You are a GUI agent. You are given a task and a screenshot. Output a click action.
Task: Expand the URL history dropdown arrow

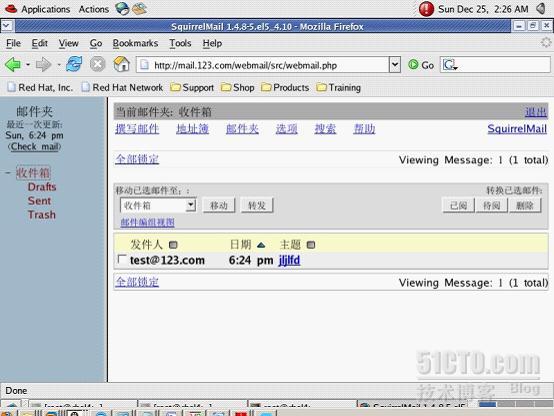tap(395, 65)
